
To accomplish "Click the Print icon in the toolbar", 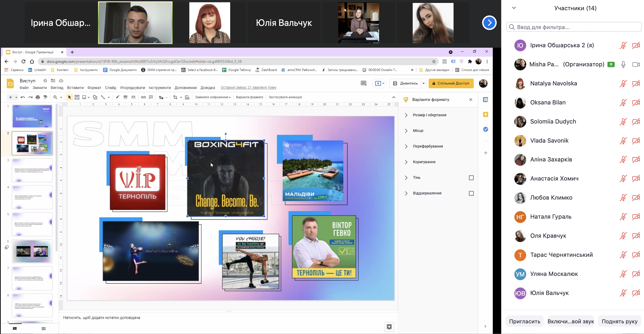I will 38,97.
